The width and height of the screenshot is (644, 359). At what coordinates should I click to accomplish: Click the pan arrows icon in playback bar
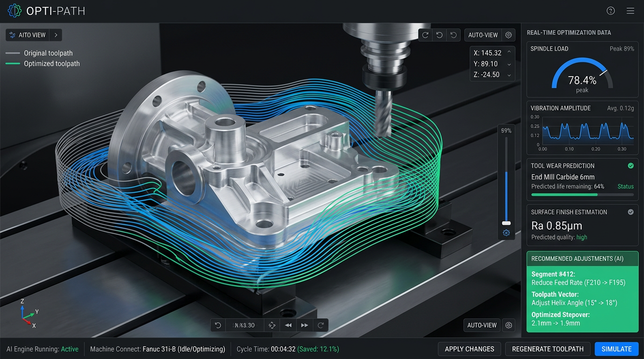(x=272, y=325)
